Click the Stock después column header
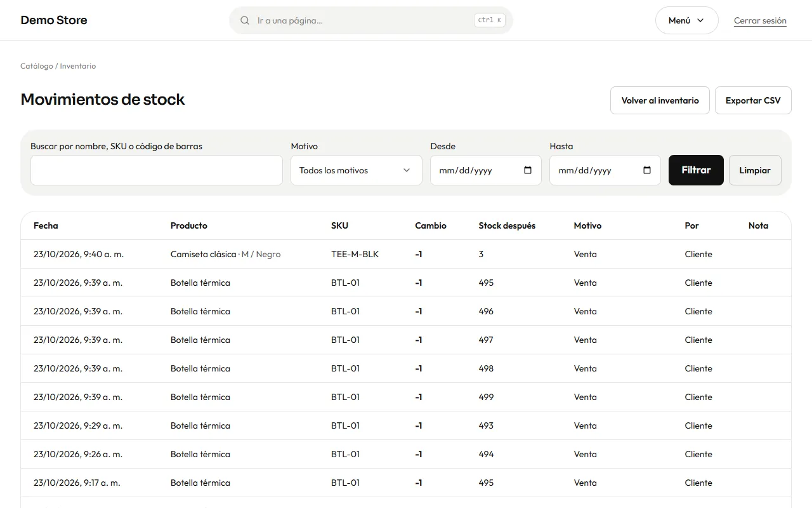Screen dimensions: 812x508 (x=507, y=225)
